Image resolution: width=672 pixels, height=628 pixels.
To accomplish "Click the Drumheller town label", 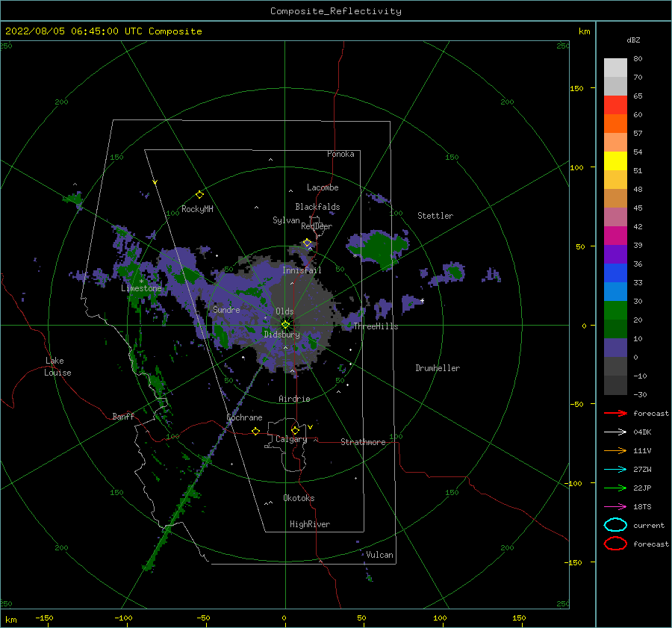I will click(x=438, y=368).
